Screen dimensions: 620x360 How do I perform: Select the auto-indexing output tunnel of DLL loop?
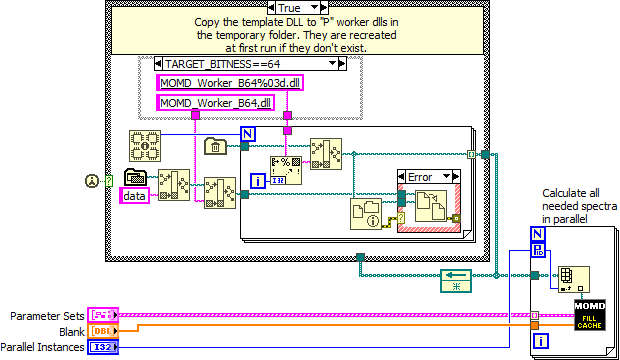471,154
